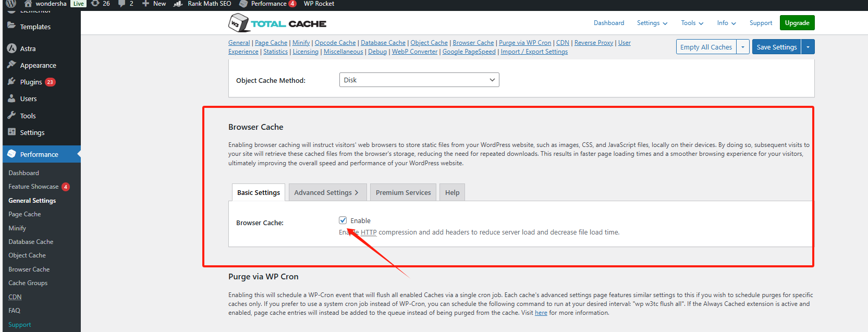Open updates icon showing 26
Screen dimensions: 868x332
95,4
